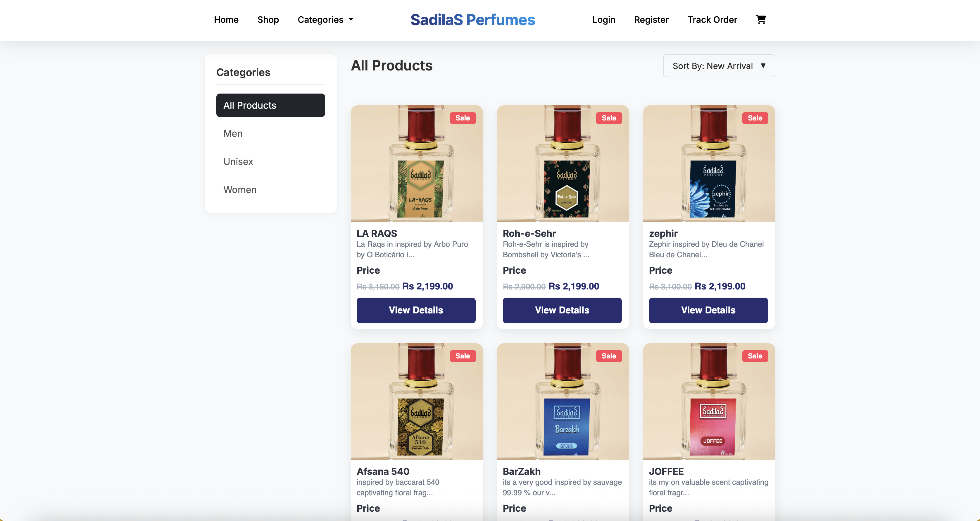The image size is (980, 521).
Task: View details for Roh-e-Sehr perfume
Action: coord(562,310)
